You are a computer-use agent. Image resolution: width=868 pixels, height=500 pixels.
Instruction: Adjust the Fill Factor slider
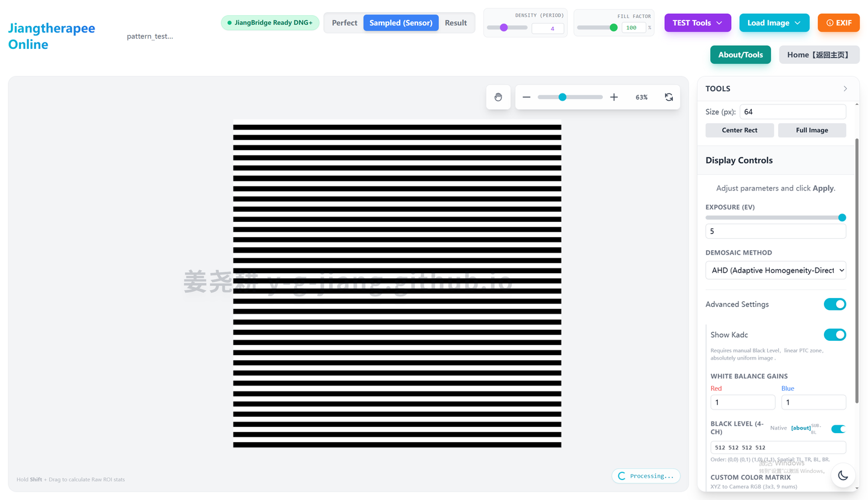(x=597, y=28)
